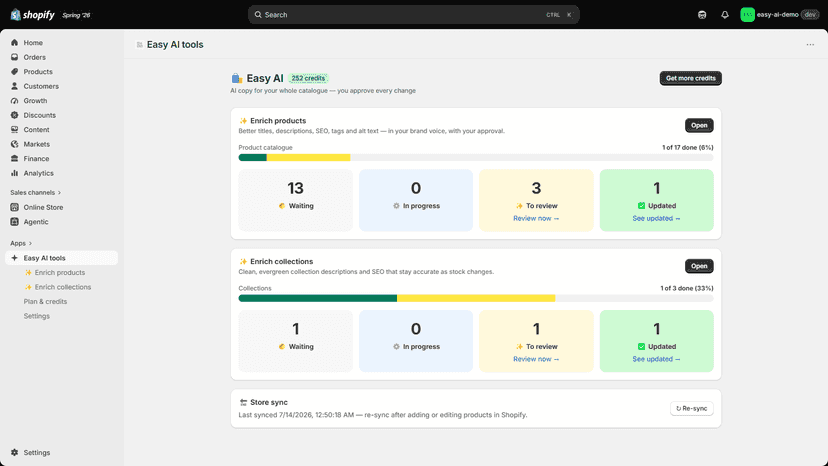Click the 13 Waiting products card

click(296, 200)
